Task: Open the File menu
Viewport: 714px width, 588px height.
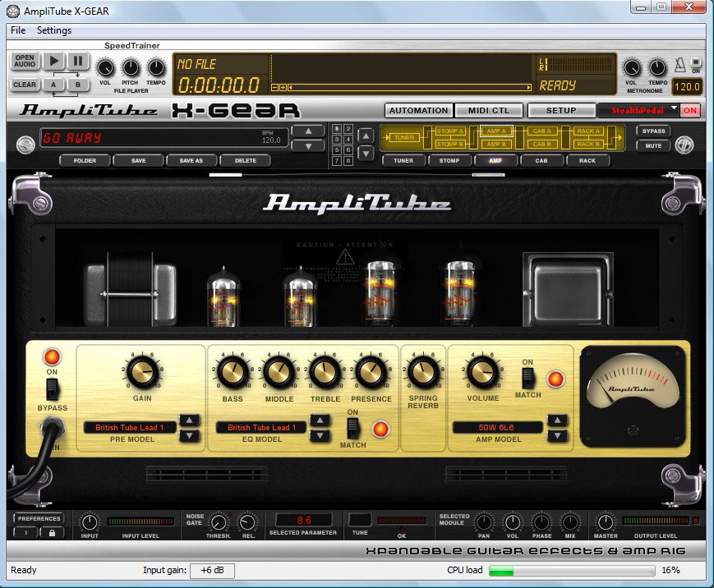Action: tap(18, 30)
